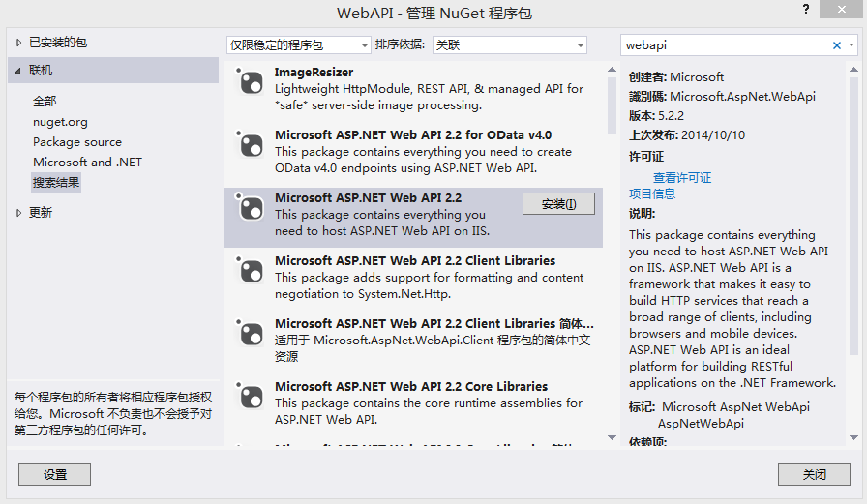Click the Client Libraries 简体 package icon

[250, 334]
